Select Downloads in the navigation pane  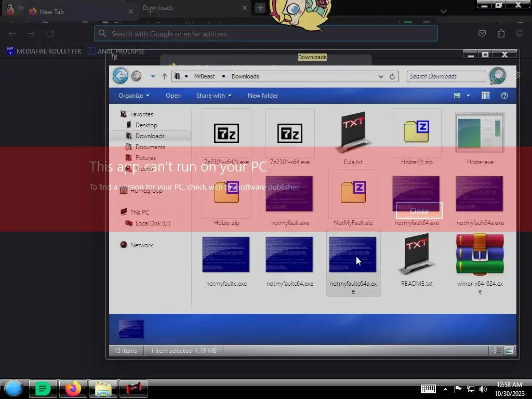pyautogui.click(x=150, y=136)
